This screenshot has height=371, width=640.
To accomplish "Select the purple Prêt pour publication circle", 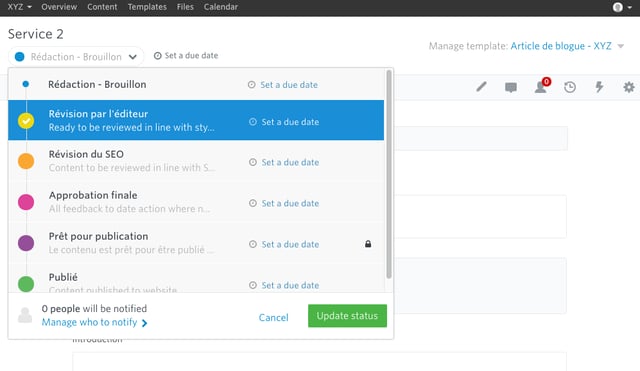I will coord(26,243).
